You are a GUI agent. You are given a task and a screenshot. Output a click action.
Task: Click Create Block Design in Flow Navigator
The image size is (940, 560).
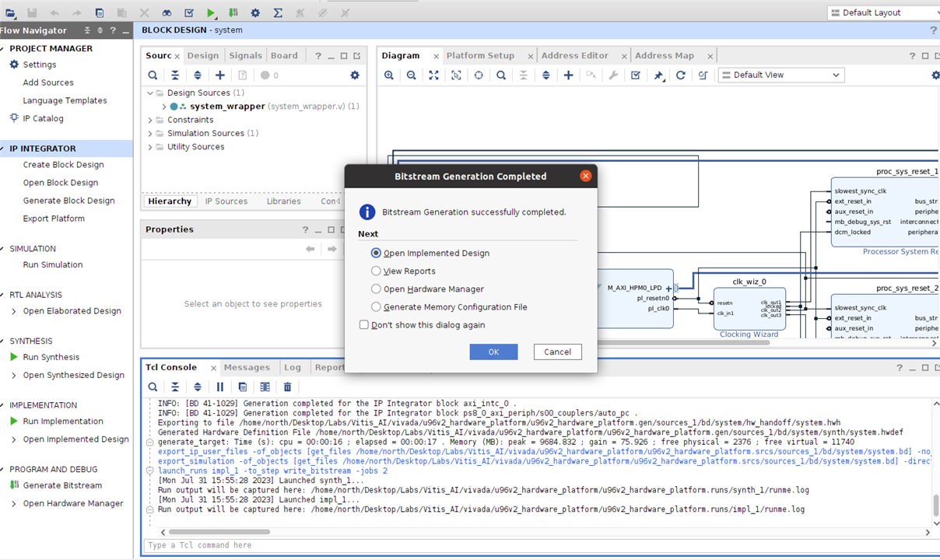click(x=63, y=164)
